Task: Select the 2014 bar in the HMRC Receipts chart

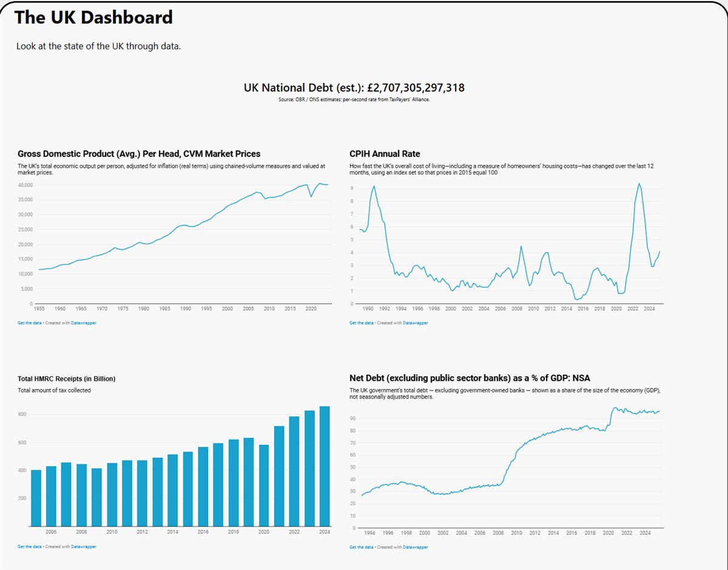Action: point(173,490)
